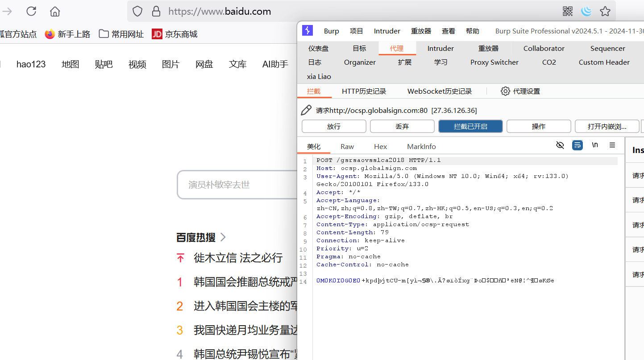Switch to the 目标 tab
Viewport: 644px width, 360px height.
pos(359,48)
